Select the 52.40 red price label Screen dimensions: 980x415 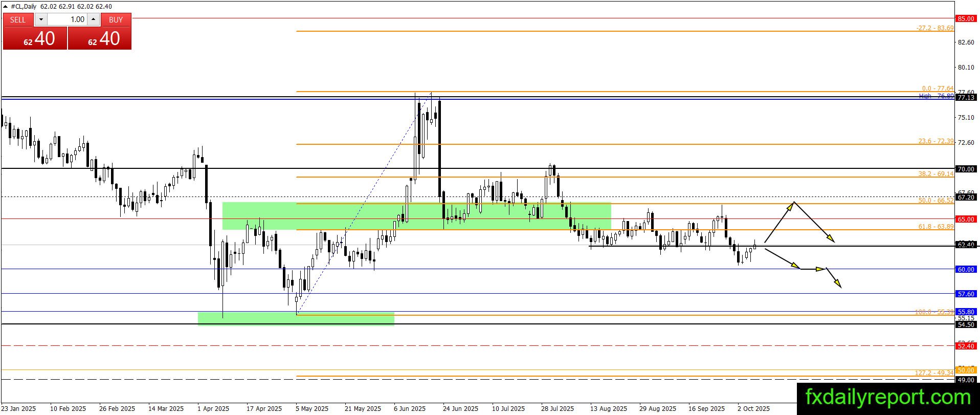click(x=966, y=346)
